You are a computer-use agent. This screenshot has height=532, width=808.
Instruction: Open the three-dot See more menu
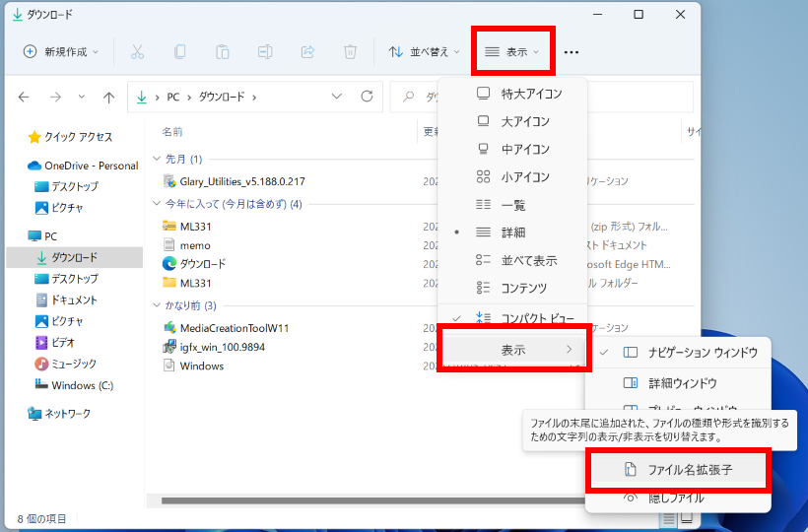(x=571, y=52)
